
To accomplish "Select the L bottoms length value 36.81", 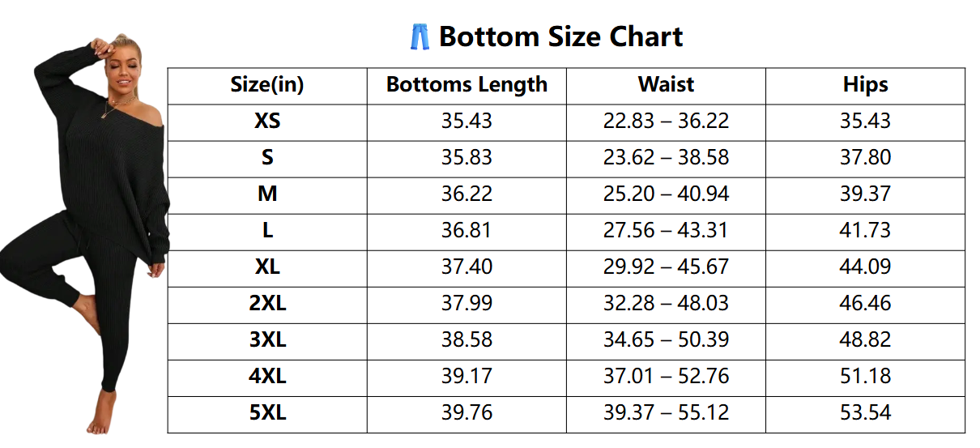I will 467,231.
